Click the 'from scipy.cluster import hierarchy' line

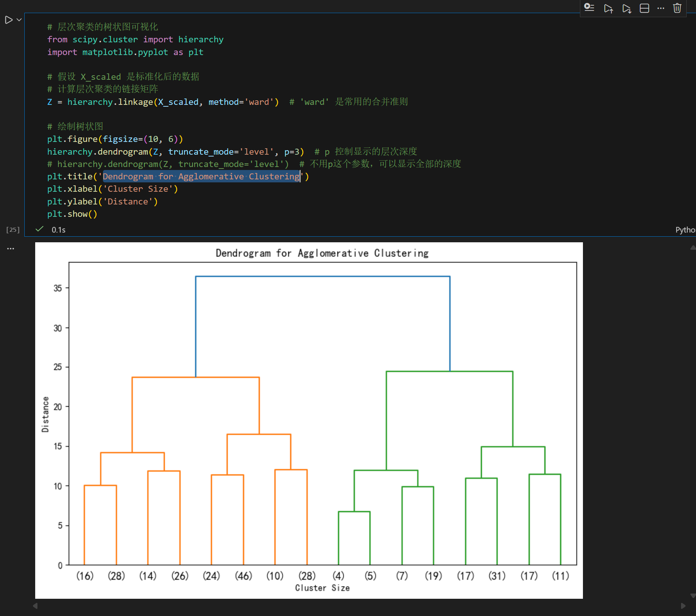[135, 40]
